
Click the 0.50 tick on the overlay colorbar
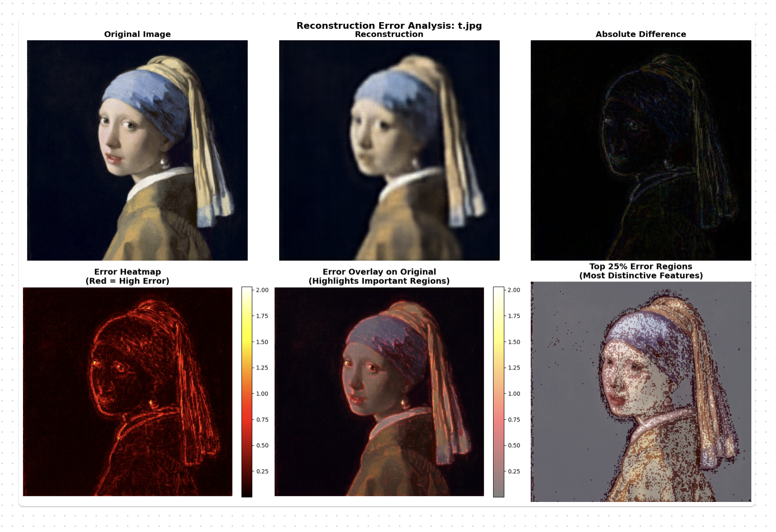tap(514, 445)
